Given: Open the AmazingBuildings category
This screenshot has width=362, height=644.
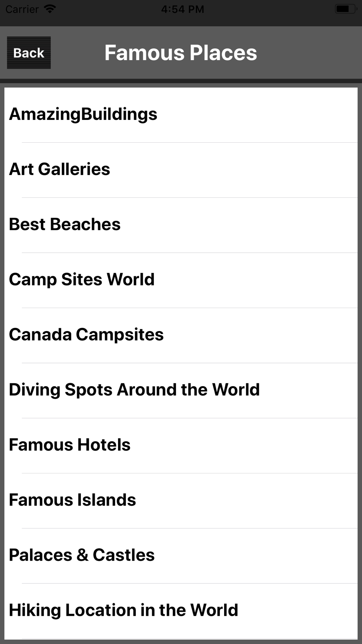Looking at the screenshot, I should pos(181,115).
